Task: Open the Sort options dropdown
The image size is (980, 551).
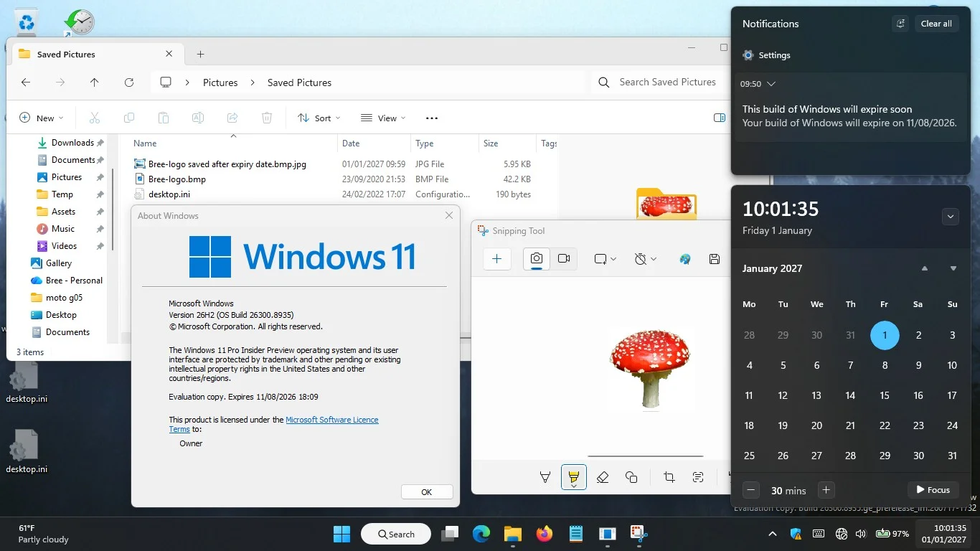Action: point(319,118)
